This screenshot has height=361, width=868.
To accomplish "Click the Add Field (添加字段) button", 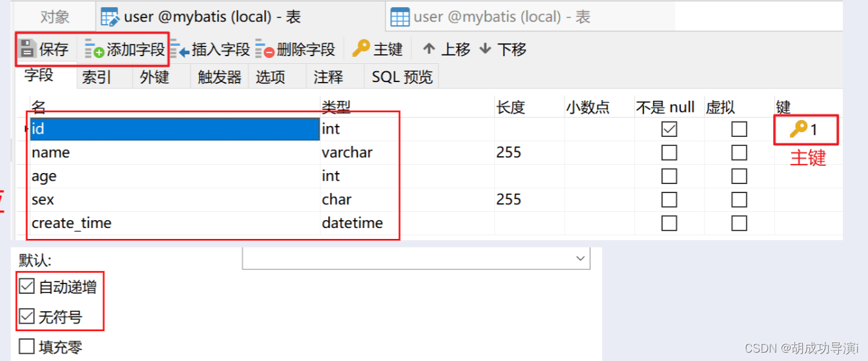I will pos(125,49).
